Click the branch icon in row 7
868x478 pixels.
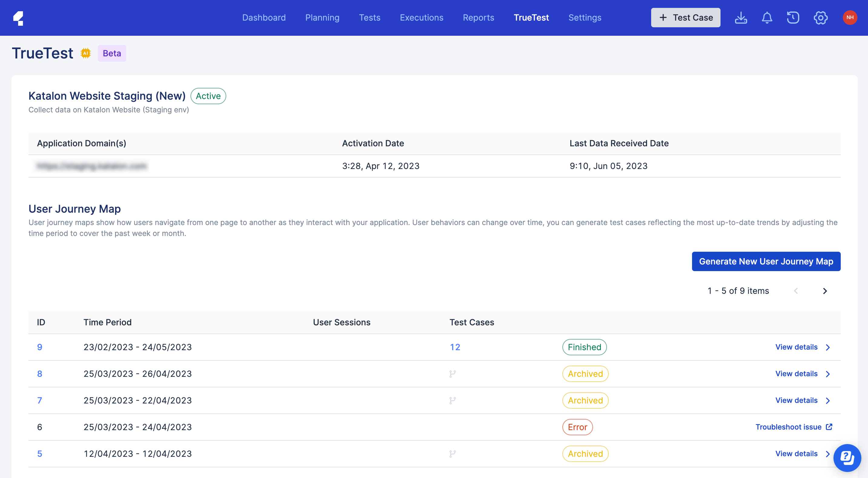(x=452, y=400)
